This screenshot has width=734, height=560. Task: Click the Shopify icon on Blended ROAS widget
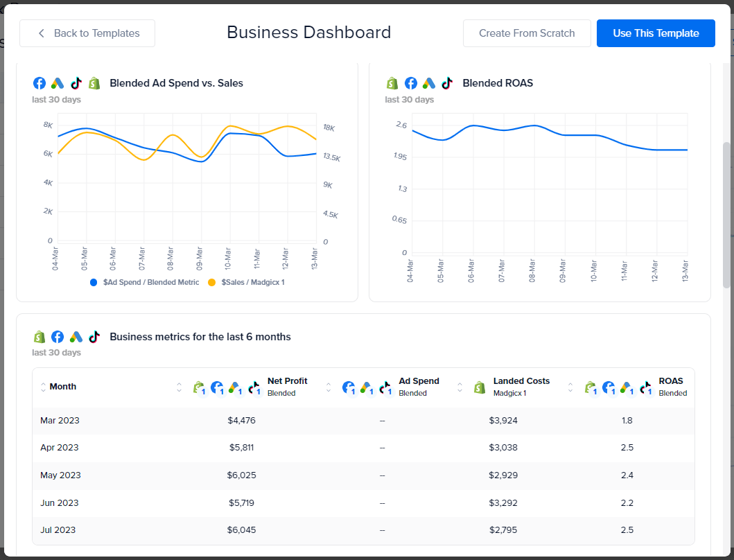coord(392,82)
